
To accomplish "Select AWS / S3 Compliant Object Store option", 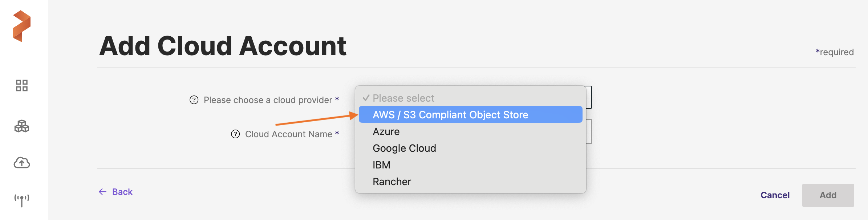I will coord(450,115).
